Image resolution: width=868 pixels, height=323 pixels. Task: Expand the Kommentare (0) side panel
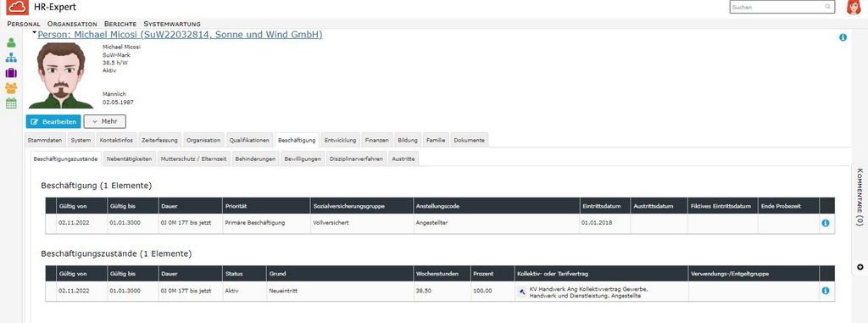(x=860, y=197)
